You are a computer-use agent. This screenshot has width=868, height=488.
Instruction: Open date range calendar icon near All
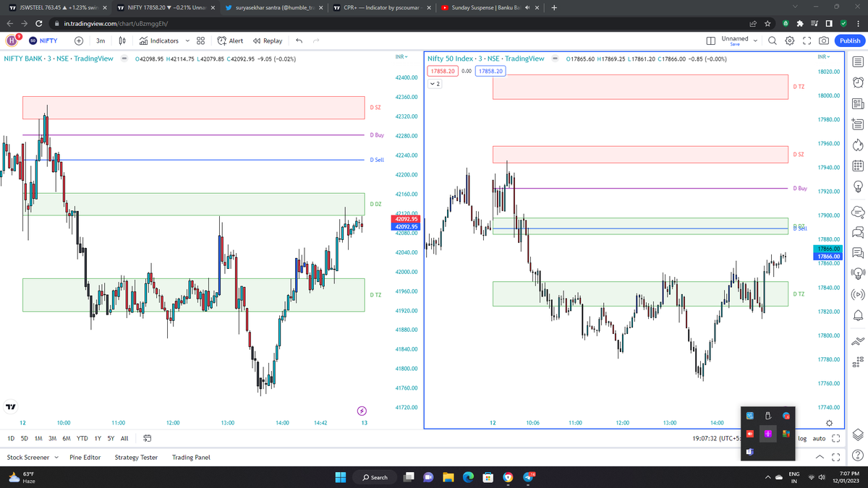pos(148,438)
